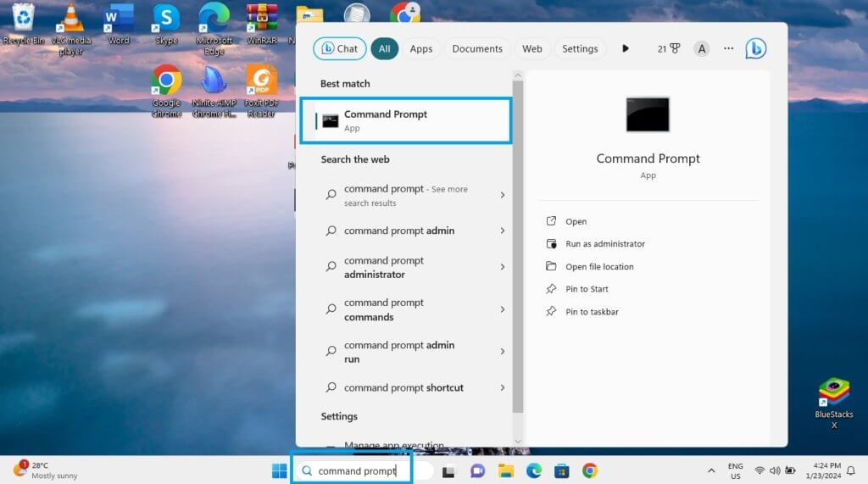Click the account avatar labeled A
Viewport: 868px width, 484px height.
(x=701, y=48)
